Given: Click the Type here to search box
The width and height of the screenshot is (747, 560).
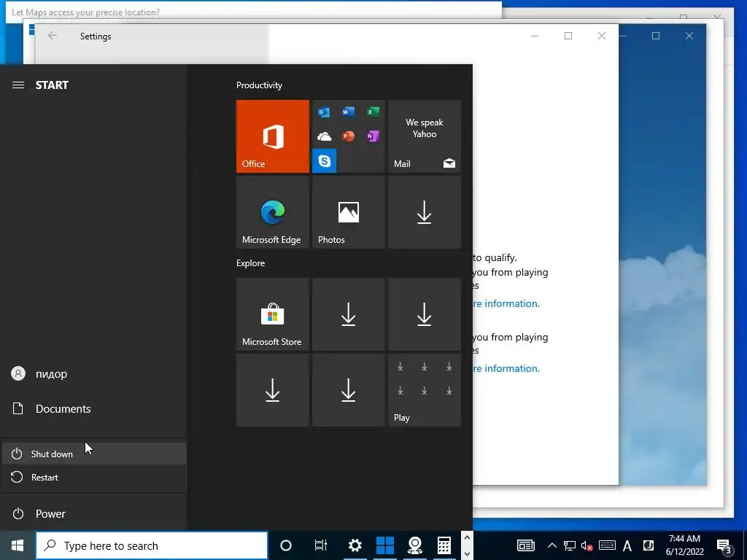Looking at the screenshot, I should point(152,545).
